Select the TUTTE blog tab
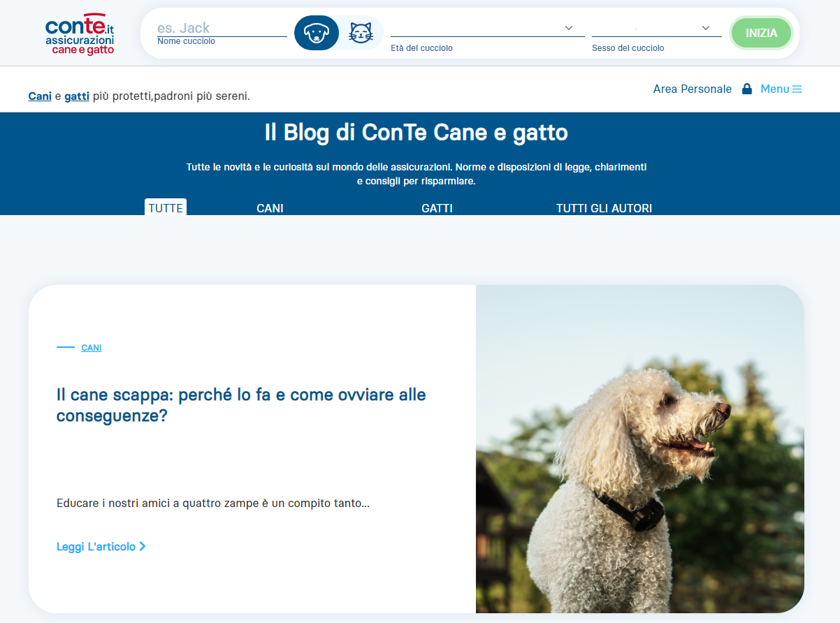 [x=166, y=208]
